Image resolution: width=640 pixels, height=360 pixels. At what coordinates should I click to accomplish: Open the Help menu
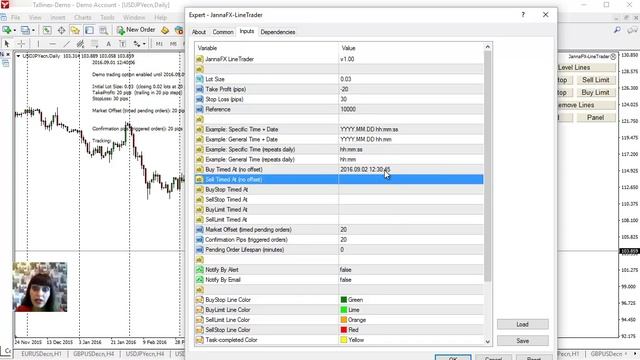point(160,18)
